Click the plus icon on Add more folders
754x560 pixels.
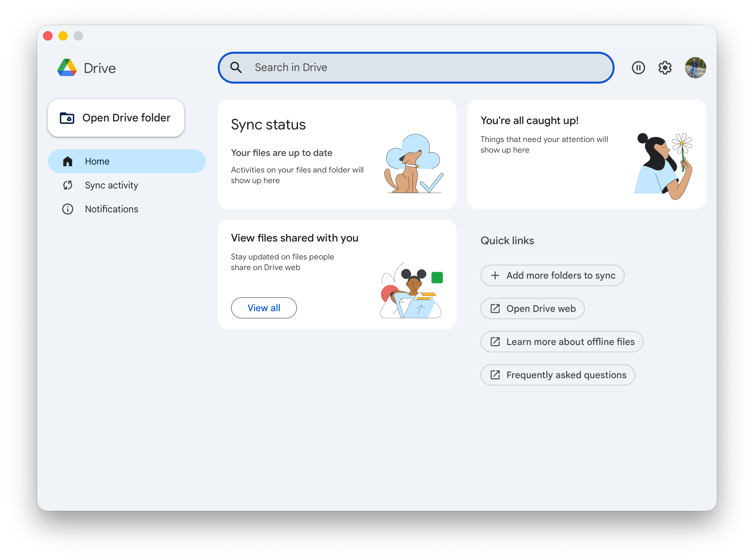pyautogui.click(x=496, y=275)
